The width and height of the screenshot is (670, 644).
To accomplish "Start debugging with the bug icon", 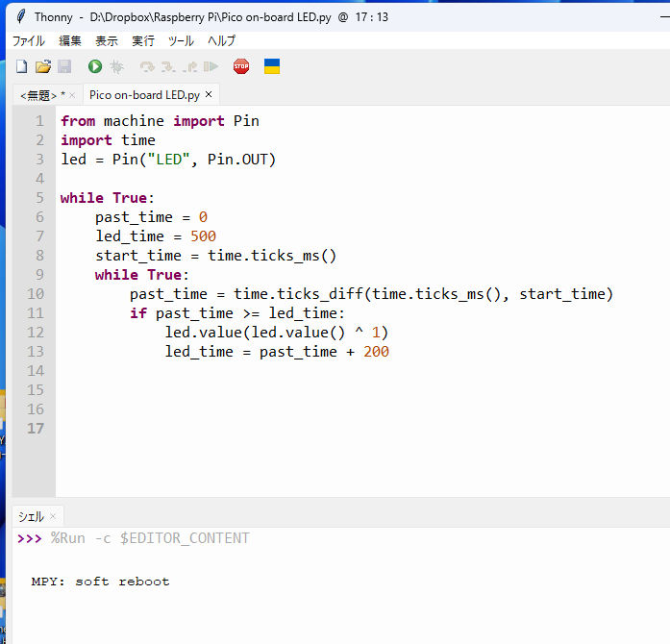I will [117, 66].
